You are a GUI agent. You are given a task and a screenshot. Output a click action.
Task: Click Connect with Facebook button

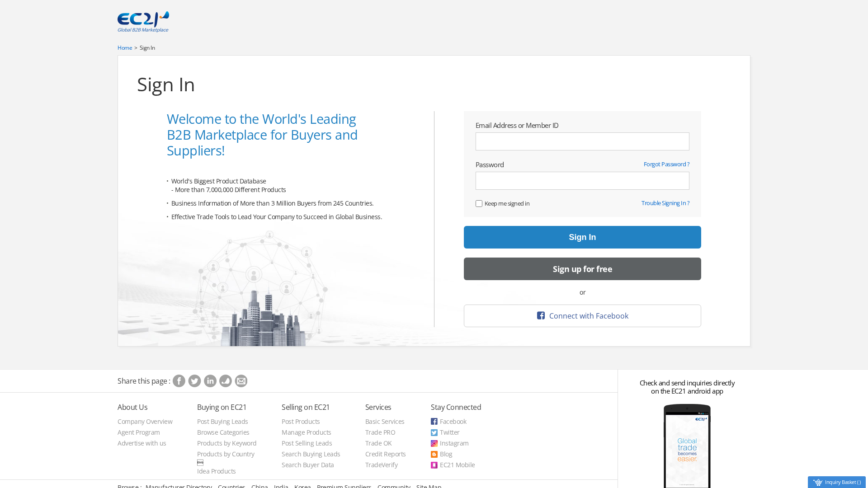[582, 316]
